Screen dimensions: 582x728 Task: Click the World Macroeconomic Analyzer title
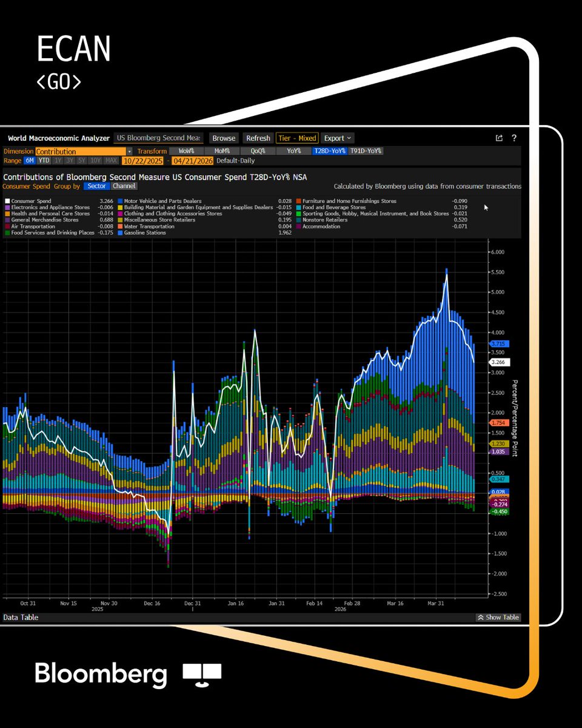tap(58, 138)
